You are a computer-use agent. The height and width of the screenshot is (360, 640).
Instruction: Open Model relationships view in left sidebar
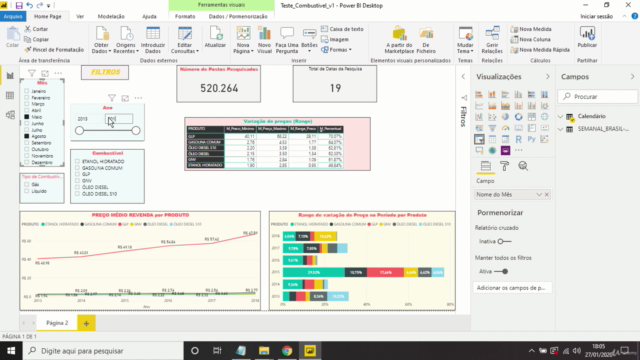point(10,115)
